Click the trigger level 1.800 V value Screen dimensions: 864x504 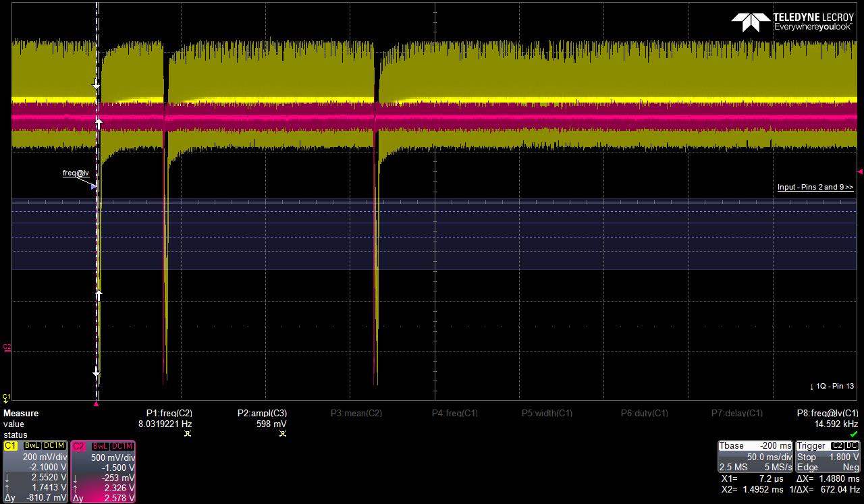tap(844, 457)
